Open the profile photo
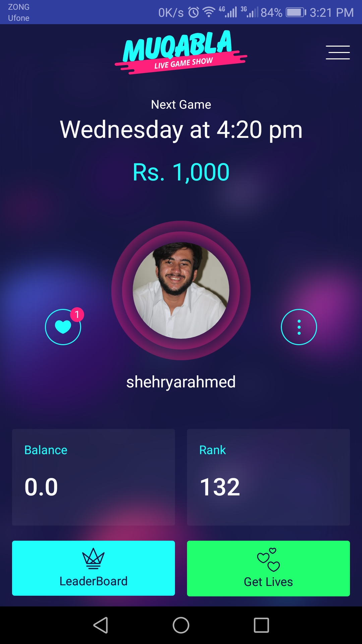362x644 pixels. click(181, 290)
